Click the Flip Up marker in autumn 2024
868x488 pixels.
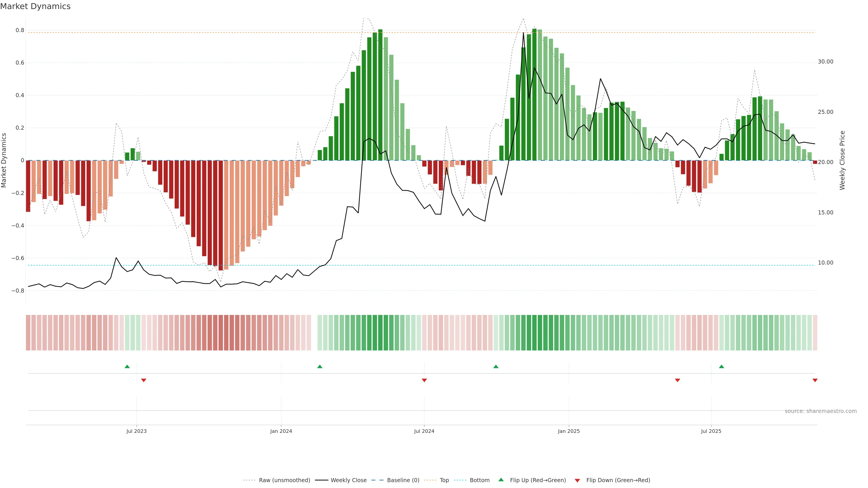496,366
